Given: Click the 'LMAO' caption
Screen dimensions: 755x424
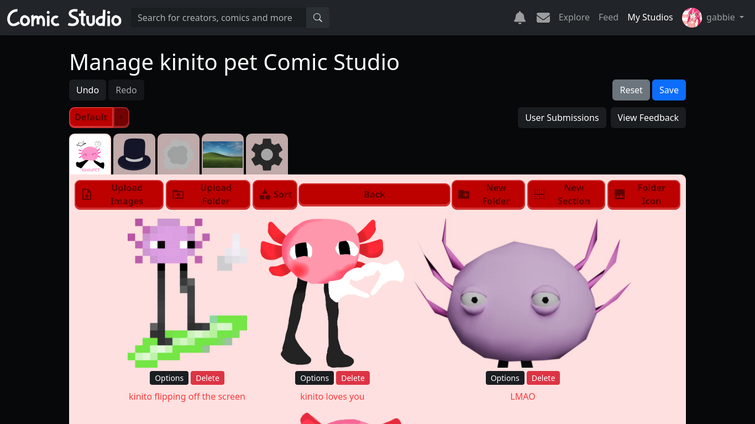Looking at the screenshot, I should pyautogui.click(x=522, y=397).
